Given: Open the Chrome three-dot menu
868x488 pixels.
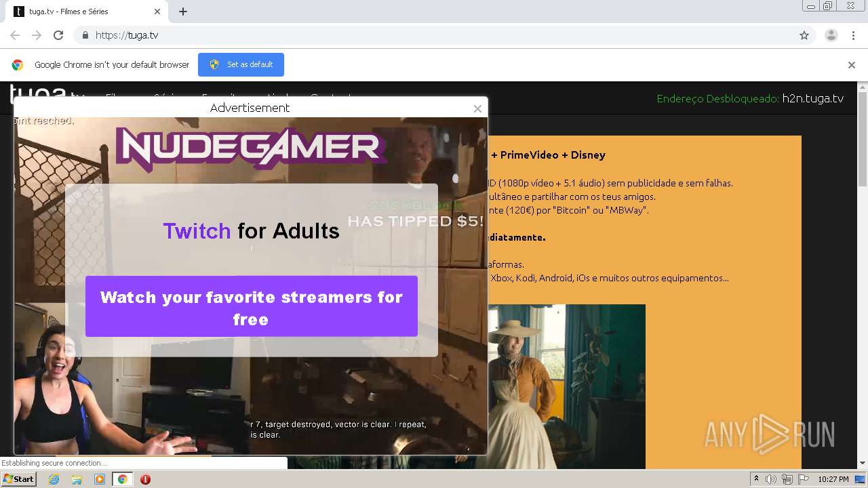Looking at the screenshot, I should point(854,35).
